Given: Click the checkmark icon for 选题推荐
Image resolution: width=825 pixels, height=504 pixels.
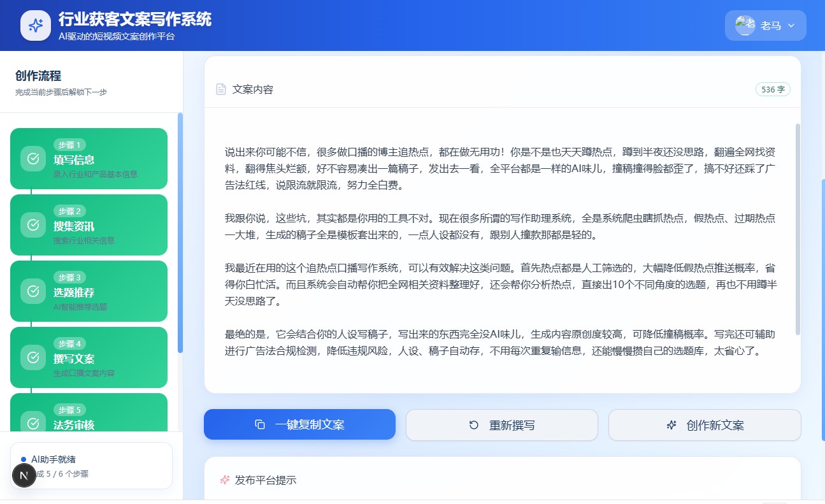Looking at the screenshot, I should click(x=32, y=291).
